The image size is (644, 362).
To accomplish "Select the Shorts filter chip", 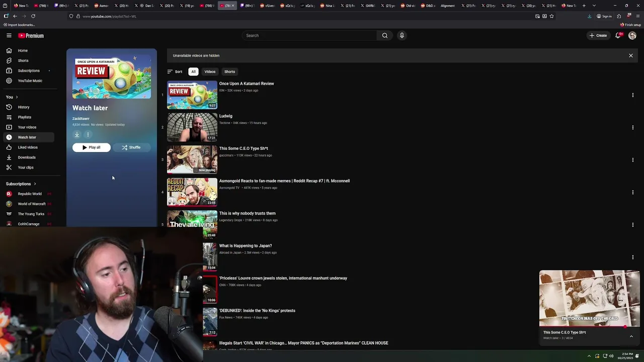I will pos(229,71).
